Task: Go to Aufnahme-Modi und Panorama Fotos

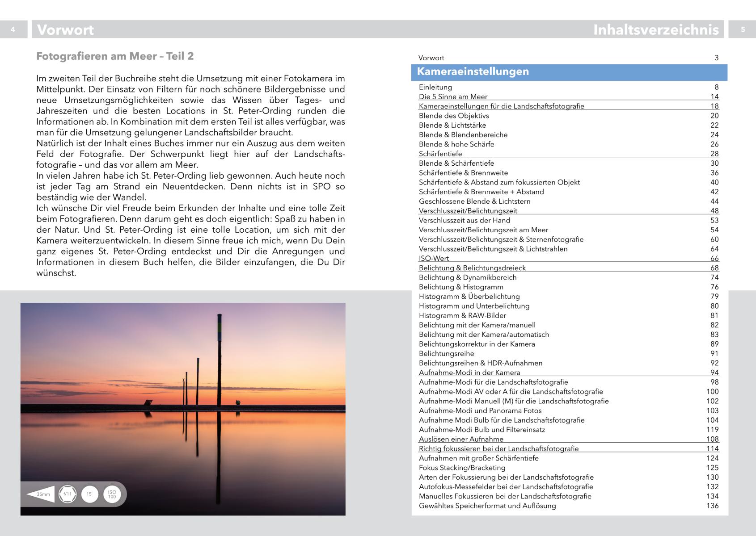Action: click(480, 410)
